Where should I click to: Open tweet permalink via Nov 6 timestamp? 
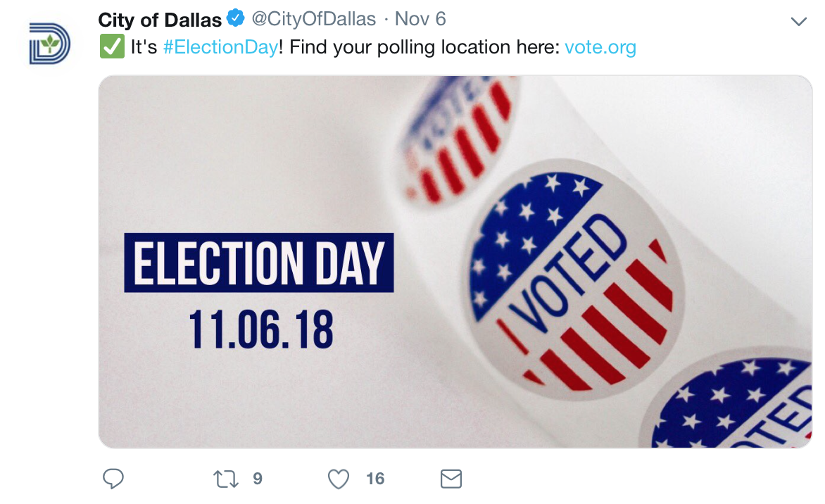click(x=420, y=19)
